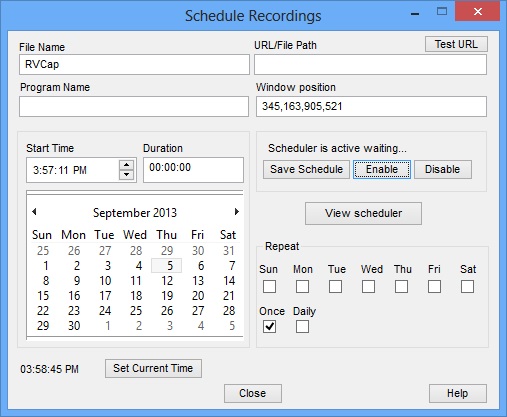This screenshot has width=507, height=417.
Task: Select September 17 in the calendar
Action: pyautogui.click(x=105, y=296)
